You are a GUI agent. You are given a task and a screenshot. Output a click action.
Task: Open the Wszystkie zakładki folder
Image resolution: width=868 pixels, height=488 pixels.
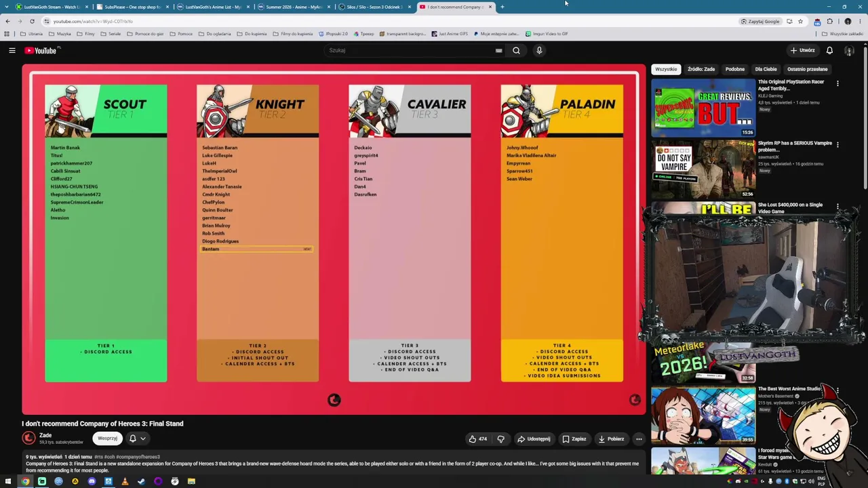click(x=843, y=34)
